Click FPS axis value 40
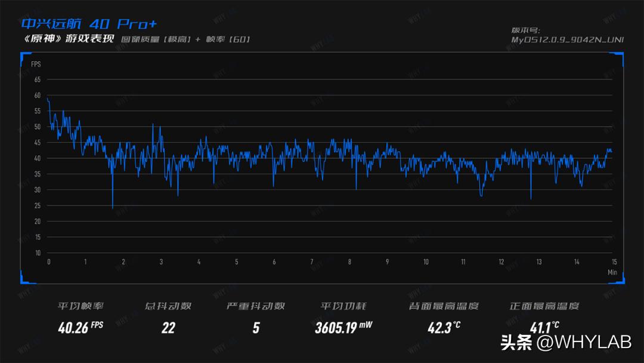 click(x=38, y=158)
